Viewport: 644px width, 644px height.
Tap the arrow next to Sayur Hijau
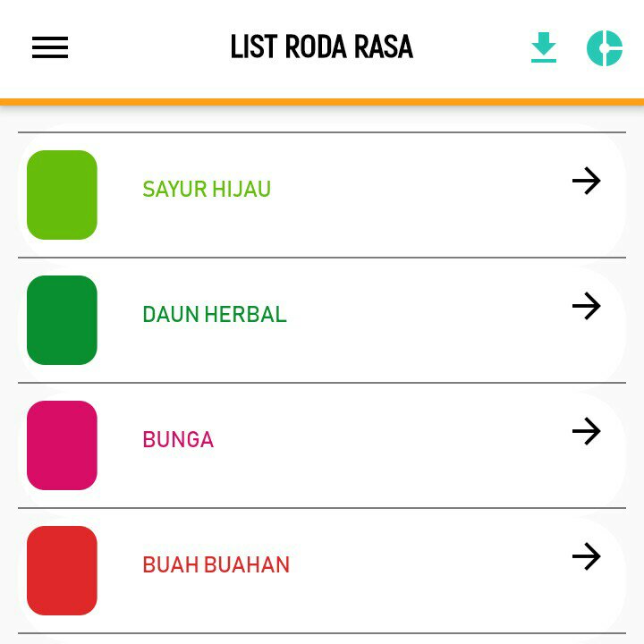[586, 182]
